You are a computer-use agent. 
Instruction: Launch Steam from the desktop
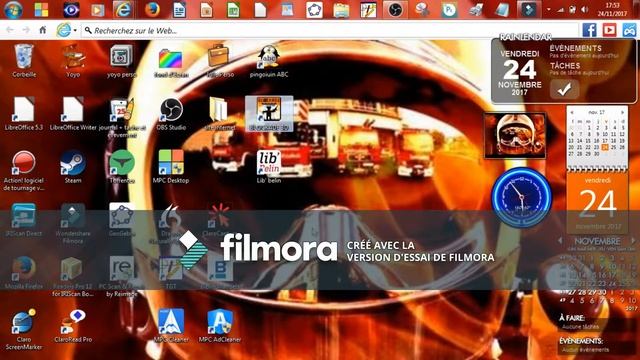73,167
